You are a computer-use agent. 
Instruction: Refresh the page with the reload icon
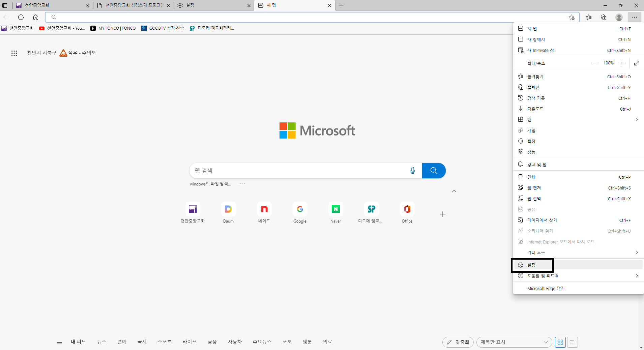21,17
